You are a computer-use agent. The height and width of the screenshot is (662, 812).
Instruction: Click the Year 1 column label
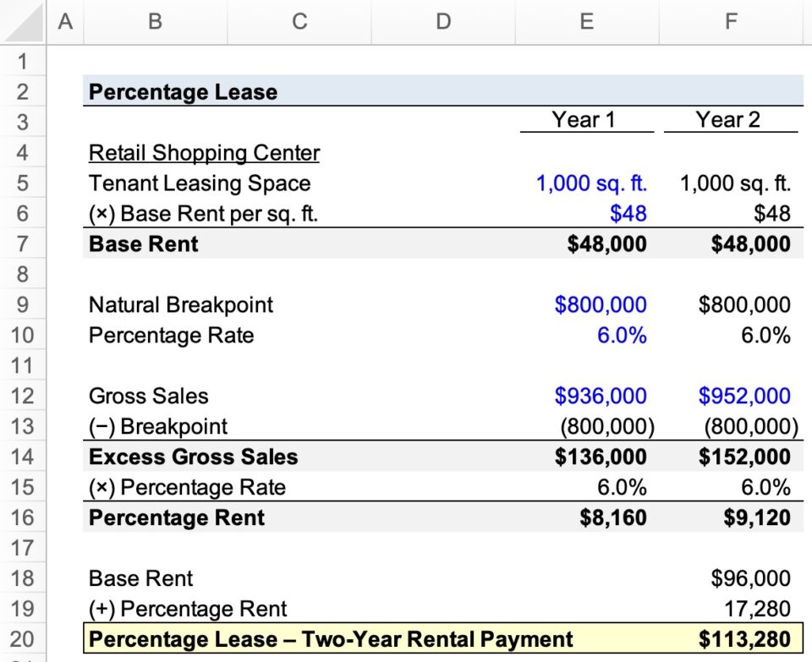pyautogui.click(x=580, y=120)
